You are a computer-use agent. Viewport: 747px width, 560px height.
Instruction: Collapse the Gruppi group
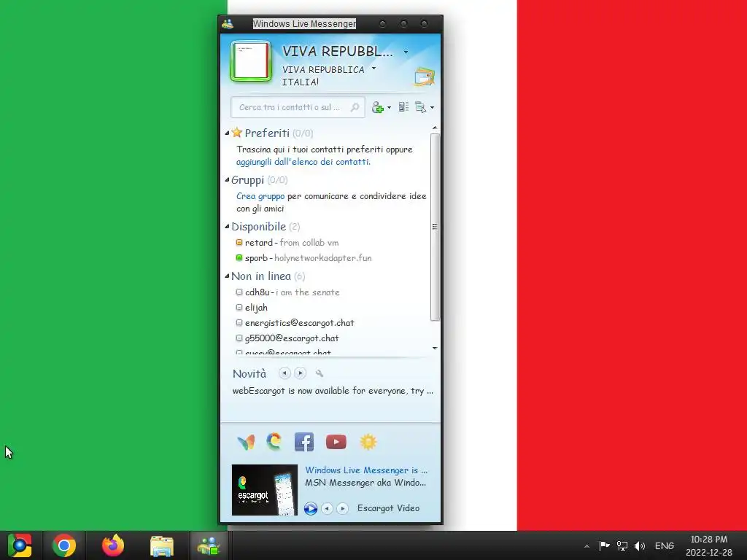pyautogui.click(x=227, y=180)
